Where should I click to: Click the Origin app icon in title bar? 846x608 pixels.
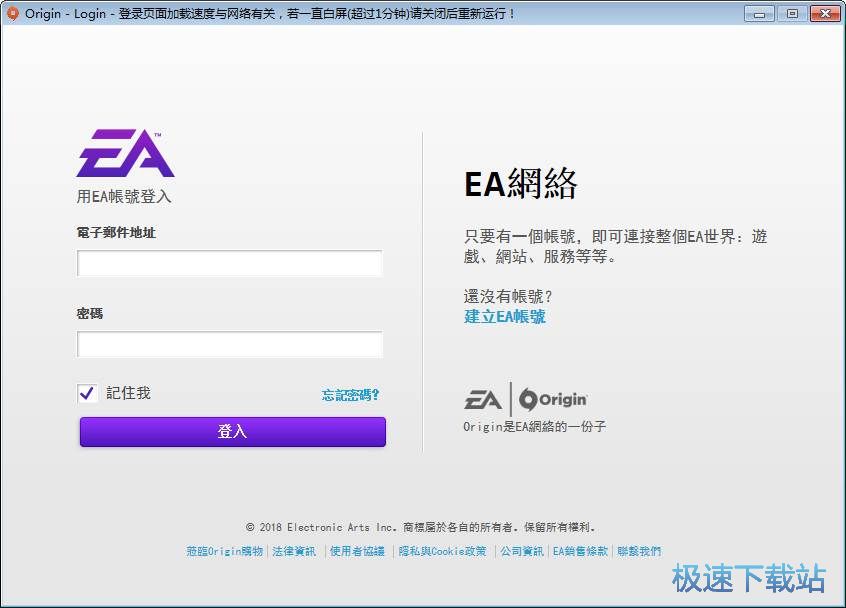click(13, 13)
